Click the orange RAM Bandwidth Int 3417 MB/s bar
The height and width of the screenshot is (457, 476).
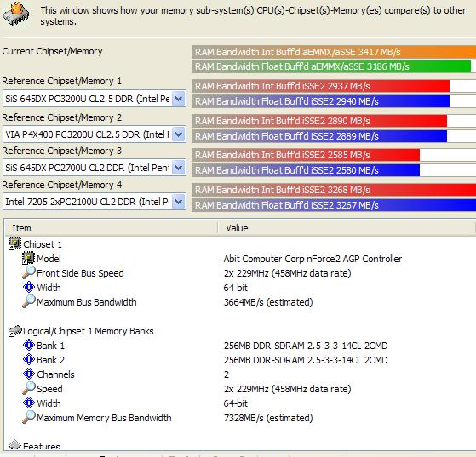click(x=334, y=52)
